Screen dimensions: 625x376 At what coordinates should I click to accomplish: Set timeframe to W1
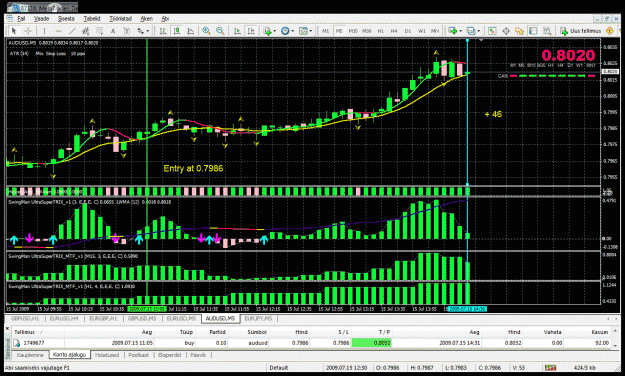point(421,31)
